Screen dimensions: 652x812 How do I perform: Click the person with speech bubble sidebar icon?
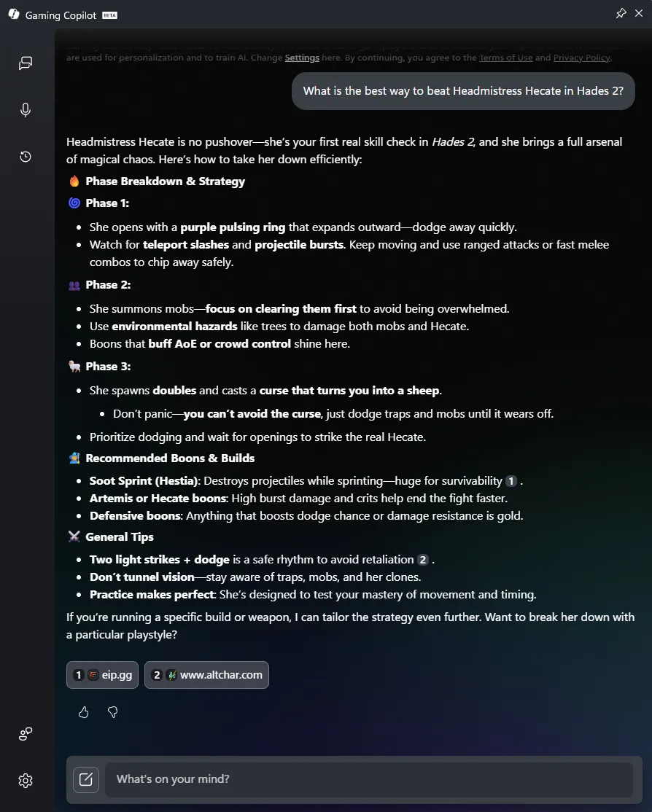[26, 734]
